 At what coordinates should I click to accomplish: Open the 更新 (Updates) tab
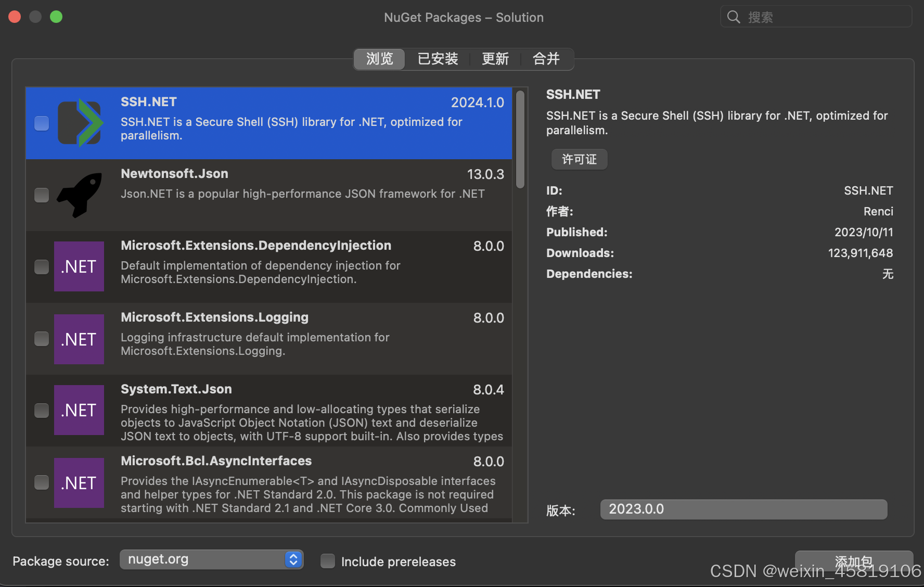point(495,59)
